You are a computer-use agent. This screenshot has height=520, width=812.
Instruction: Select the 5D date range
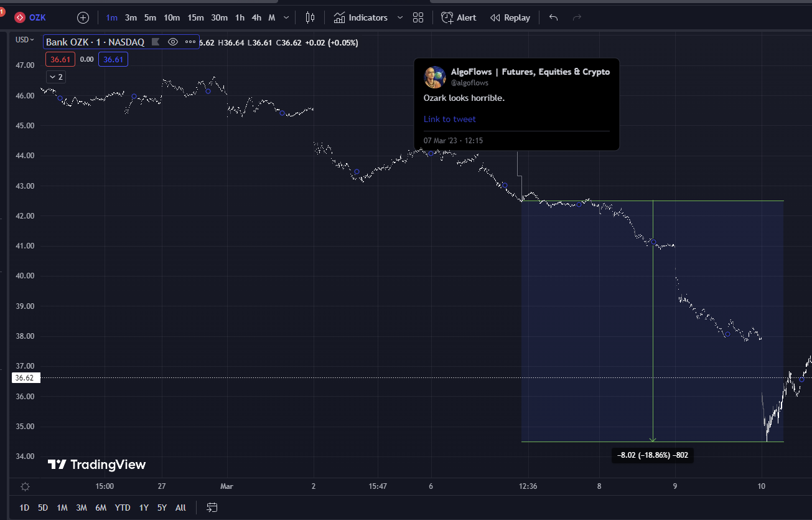(x=43, y=508)
